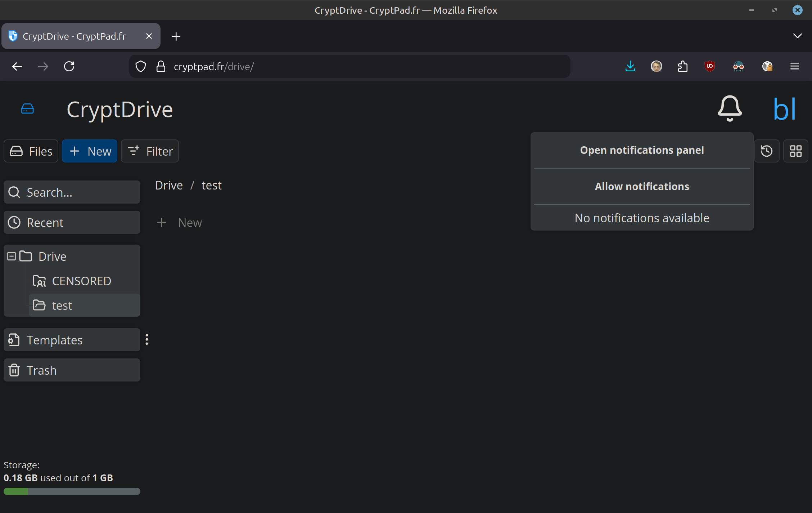Click Drive in breadcrumb path
Screen dimensions: 812x513
click(169, 185)
